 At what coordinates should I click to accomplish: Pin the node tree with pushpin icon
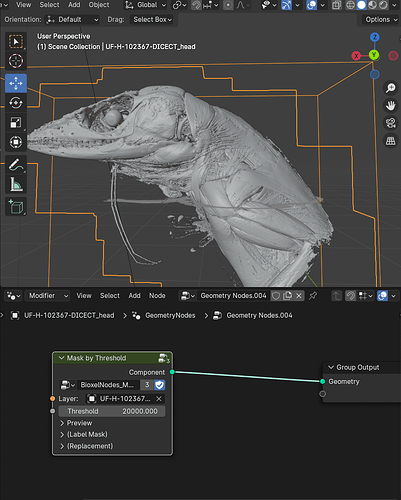[x=313, y=296]
